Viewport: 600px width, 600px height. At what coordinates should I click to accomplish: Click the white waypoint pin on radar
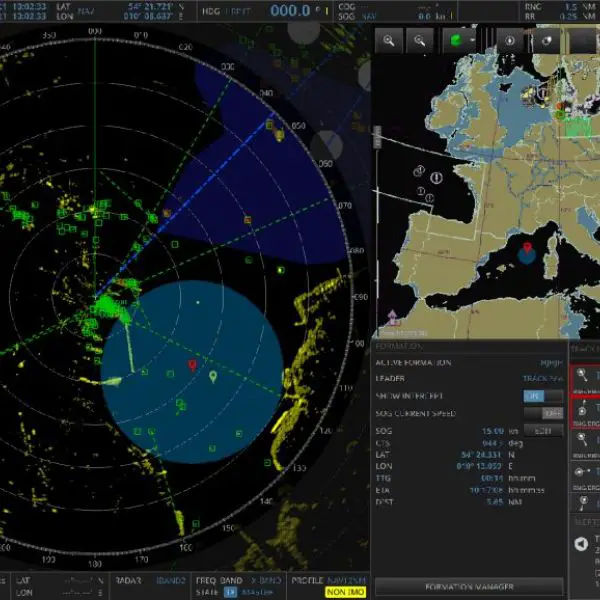point(212,377)
